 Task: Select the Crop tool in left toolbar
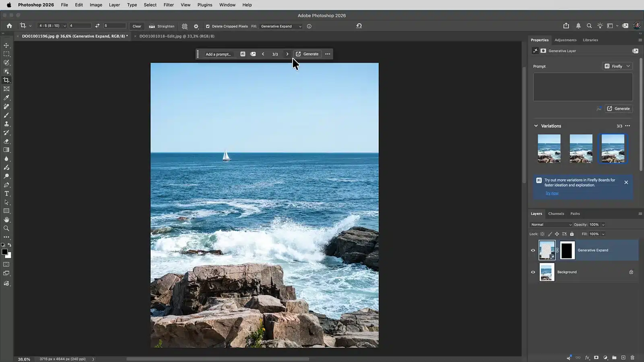pos(6,80)
